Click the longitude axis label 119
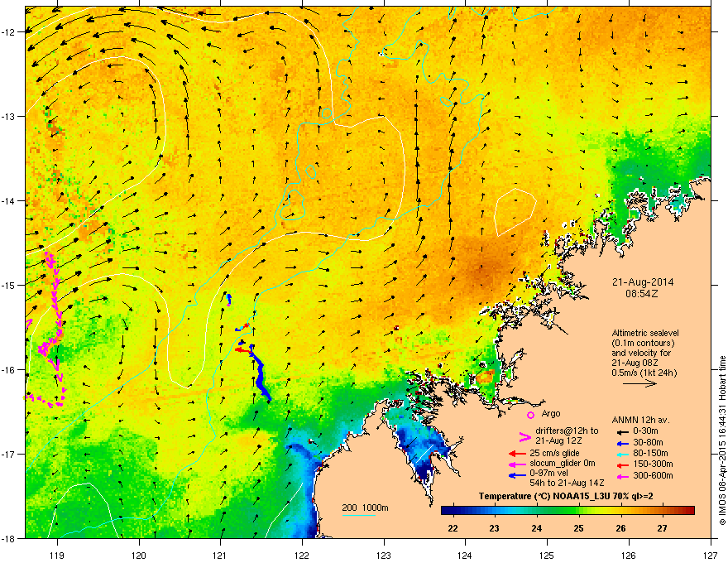The image size is (728, 563). (x=57, y=555)
